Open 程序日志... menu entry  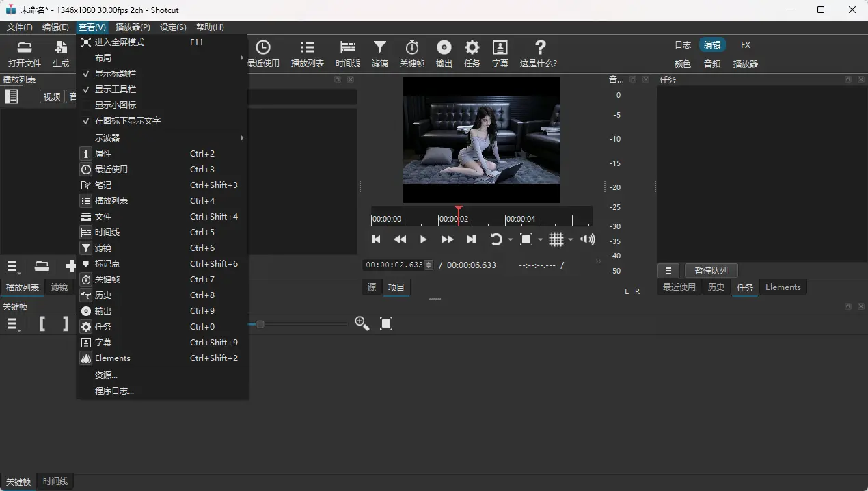point(161,390)
